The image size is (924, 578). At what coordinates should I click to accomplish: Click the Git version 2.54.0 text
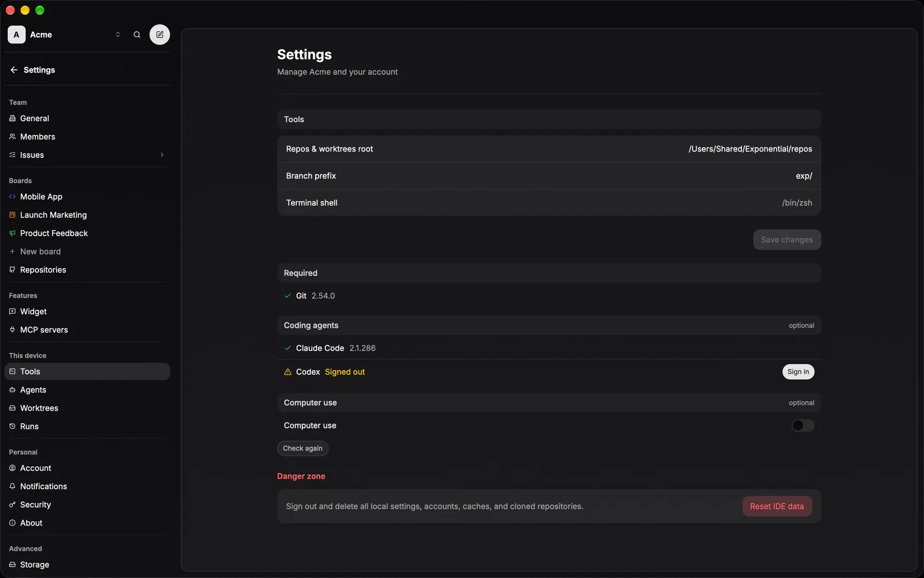coord(323,296)
